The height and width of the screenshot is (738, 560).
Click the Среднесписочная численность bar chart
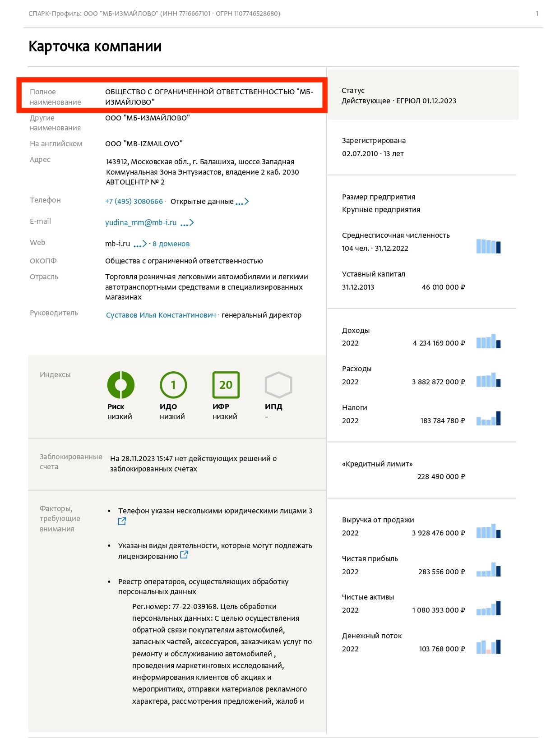489,246
